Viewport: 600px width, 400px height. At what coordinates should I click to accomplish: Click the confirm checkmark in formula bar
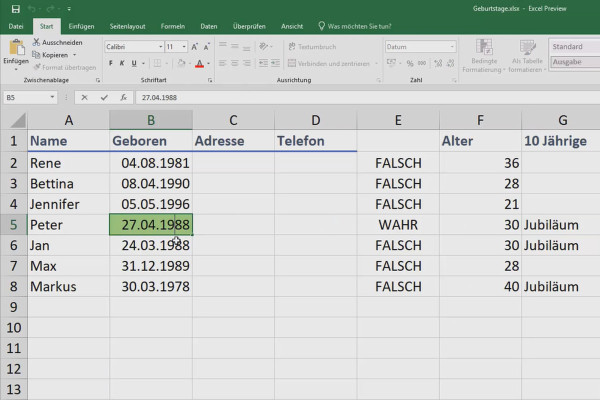[104, 98]
